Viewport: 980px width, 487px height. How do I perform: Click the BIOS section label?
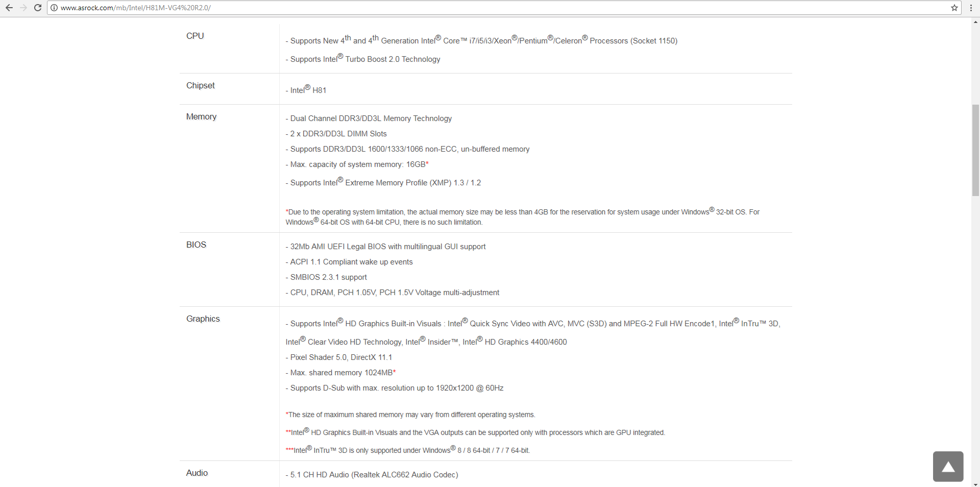[196, 245]
